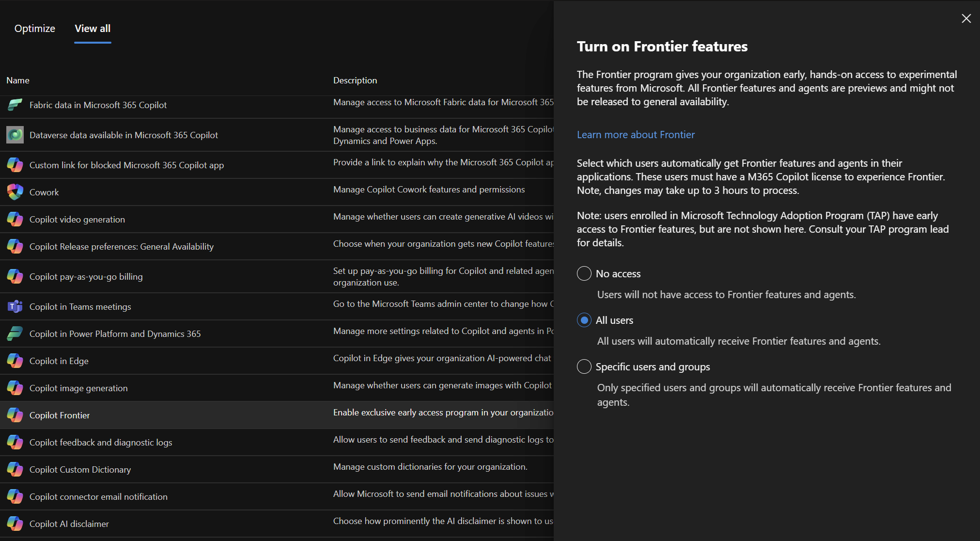Viewport: 980px width, 541px height.
Task: Click the Cowork row icon
Action: point(15,192)
